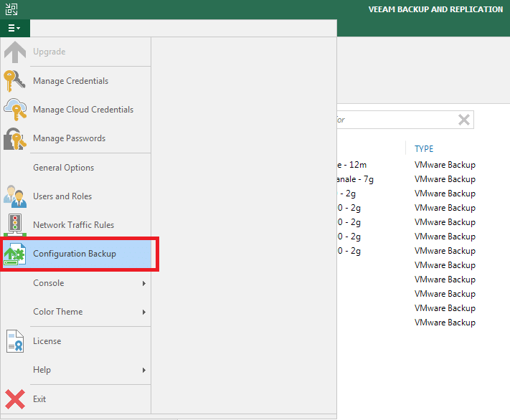This screenshot has height=420, width=510.
Task: Sort the list by TYPE column header
Action: tap(424, 149)
